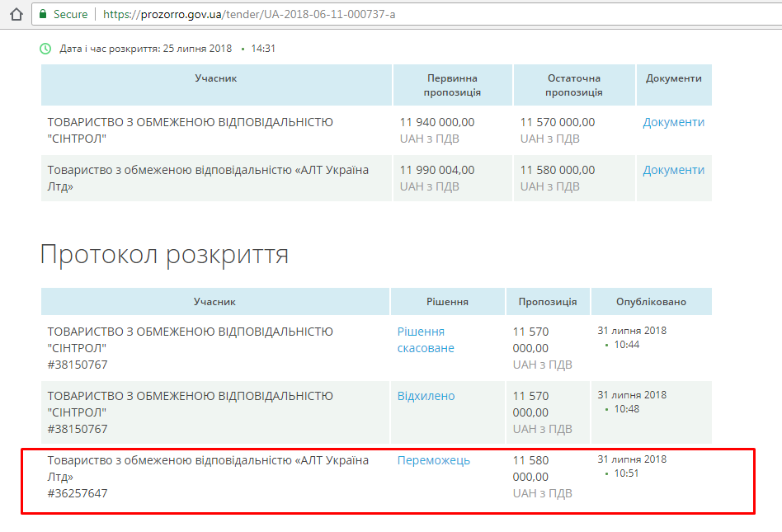Click Опубліковано column header

click(x=651, y=302)
